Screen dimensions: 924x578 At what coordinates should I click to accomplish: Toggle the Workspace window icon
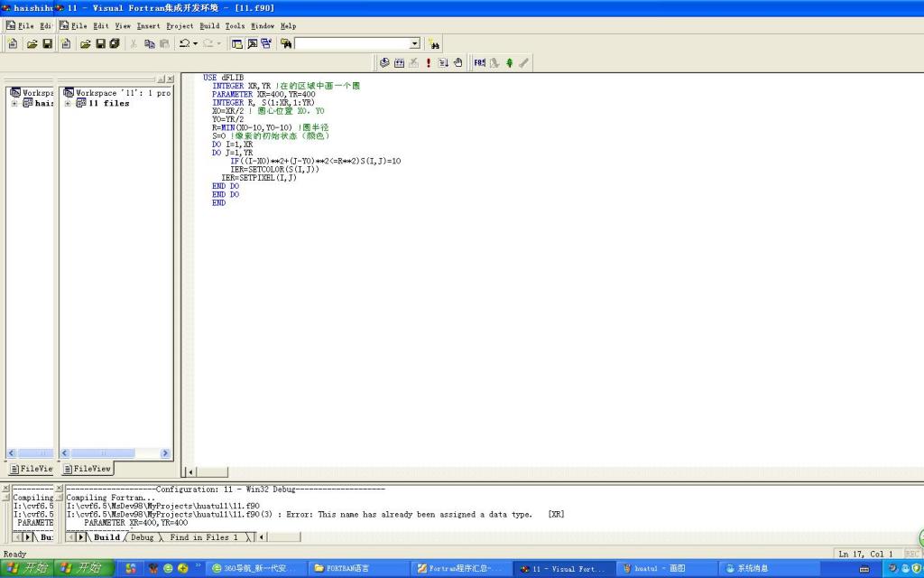(237, 43)
